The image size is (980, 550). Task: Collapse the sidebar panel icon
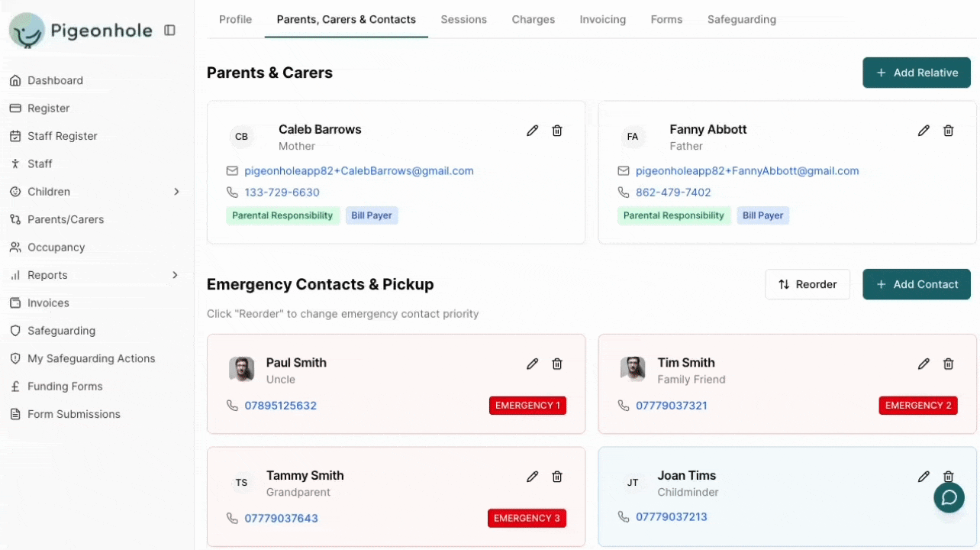pos(169,31)
